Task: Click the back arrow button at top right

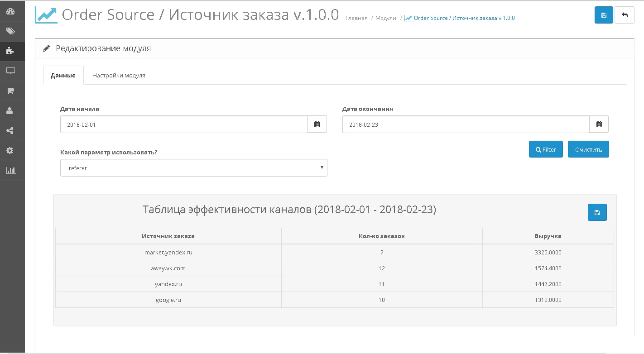Action: 625,15
